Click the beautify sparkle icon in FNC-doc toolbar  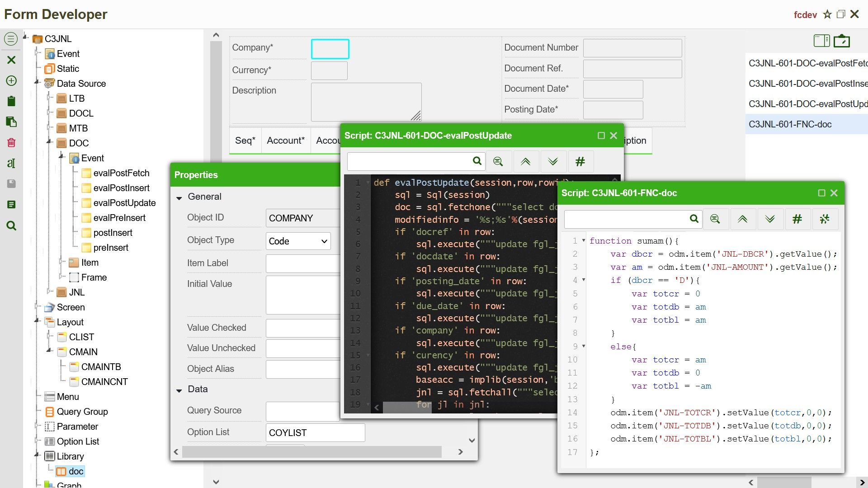tap(824, 219)
